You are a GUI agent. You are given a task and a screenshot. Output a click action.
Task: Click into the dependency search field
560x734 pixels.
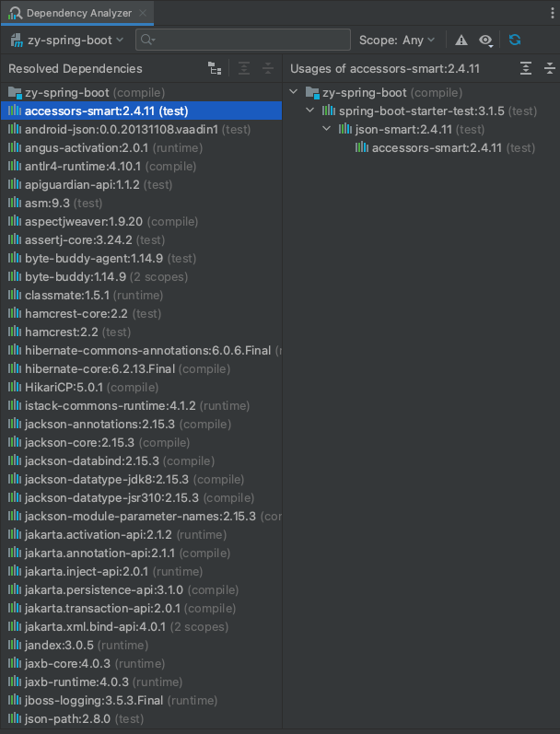coord(243,40)
